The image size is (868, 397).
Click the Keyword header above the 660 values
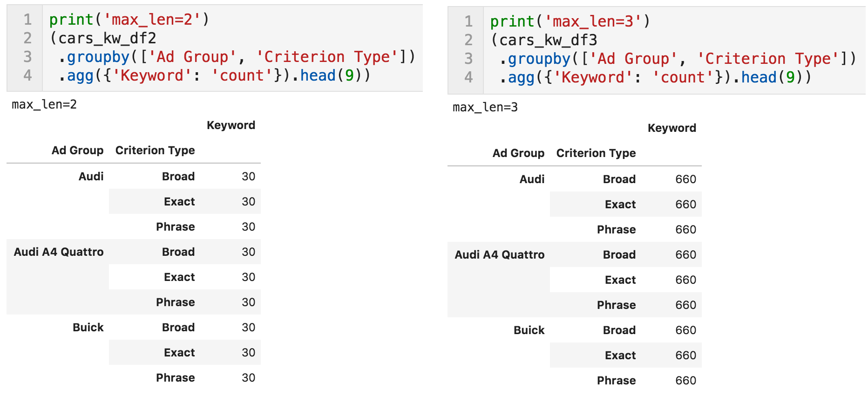coord(672,128)
